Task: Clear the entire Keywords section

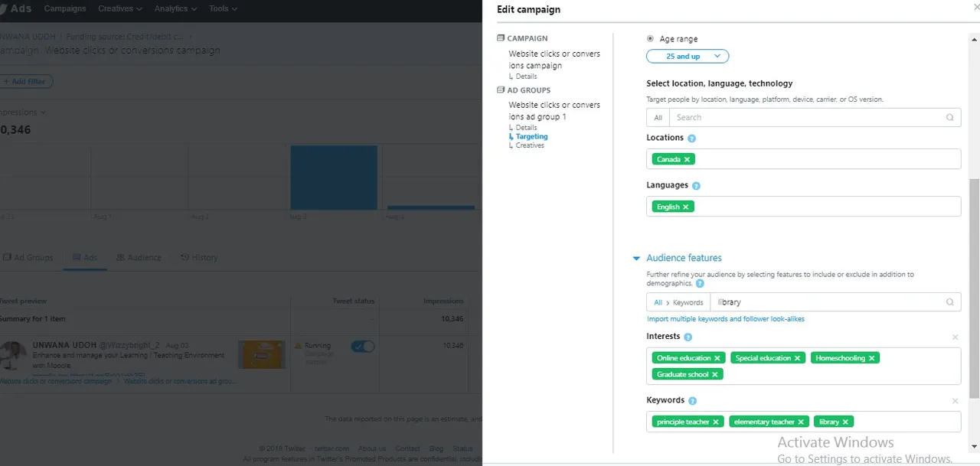Action: click(955, 401)
